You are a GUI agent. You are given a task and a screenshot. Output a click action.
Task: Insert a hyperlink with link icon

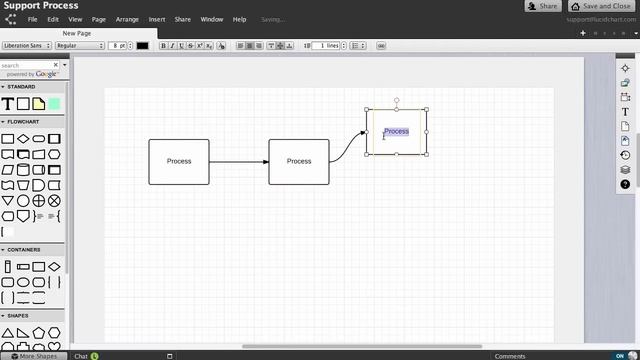tap(381, 46)
